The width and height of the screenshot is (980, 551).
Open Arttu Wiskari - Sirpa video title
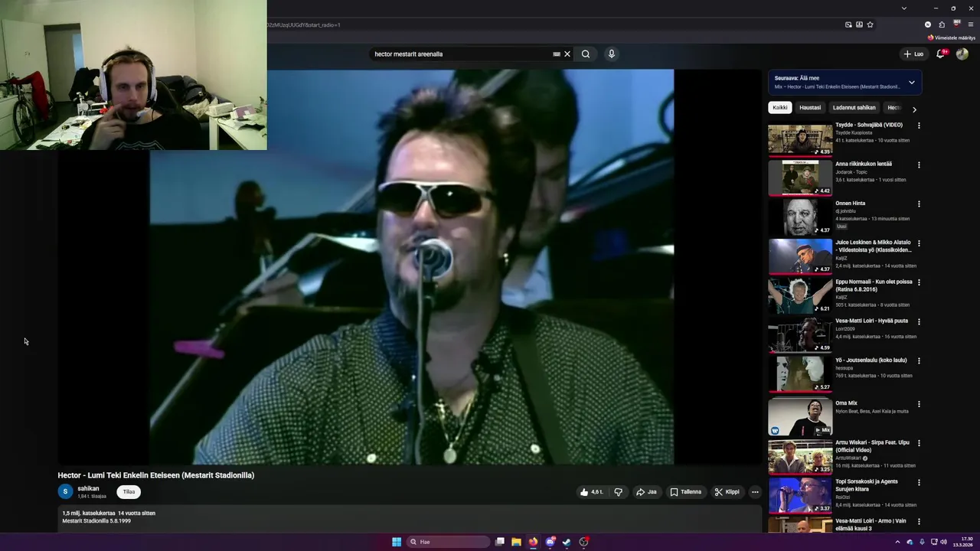[873, 446]
